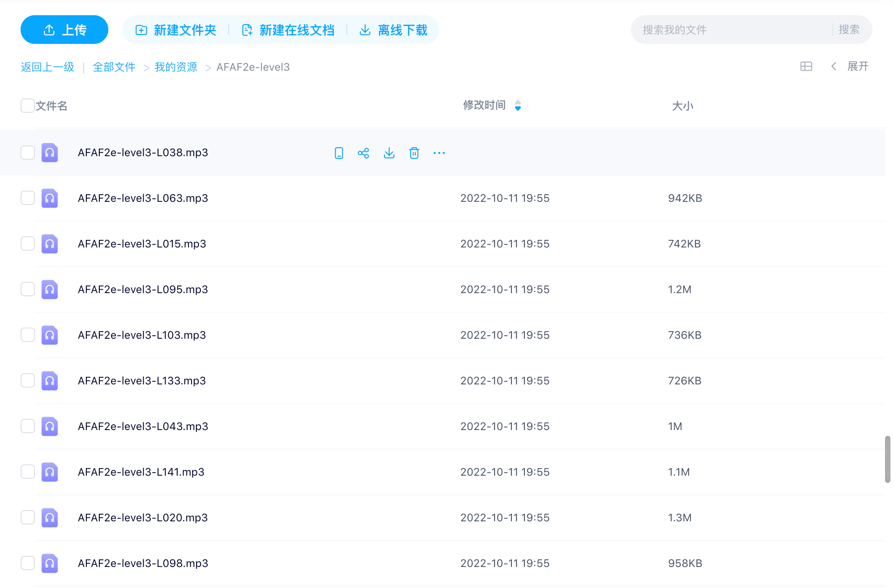Click the AFAF2e-level3 current folder breadcrumb
Image resolution: width=894 pixels, height=588 pixels.
tap(253, 67)
